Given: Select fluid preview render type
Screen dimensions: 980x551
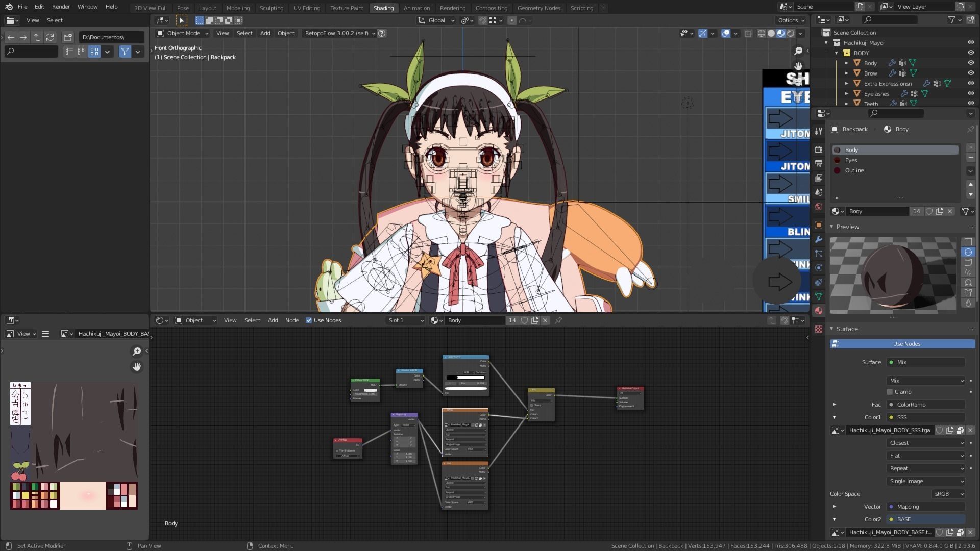Looking at the screenshot, I should tap(968, 303).
